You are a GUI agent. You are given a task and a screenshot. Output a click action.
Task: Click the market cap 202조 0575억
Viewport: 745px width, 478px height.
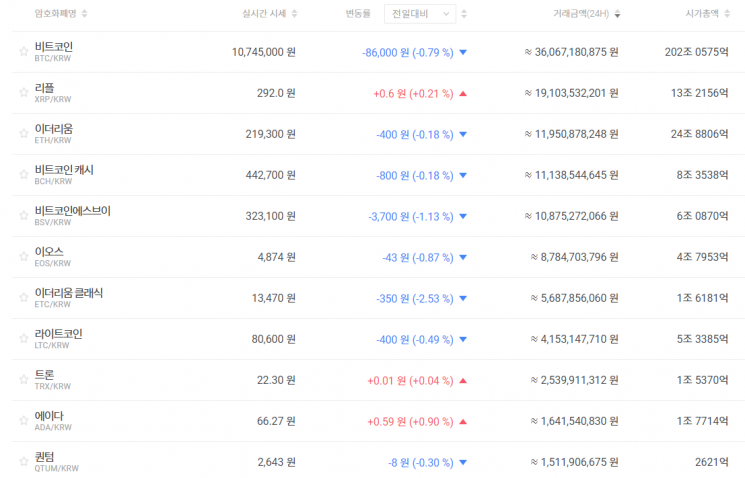point(697,52)
